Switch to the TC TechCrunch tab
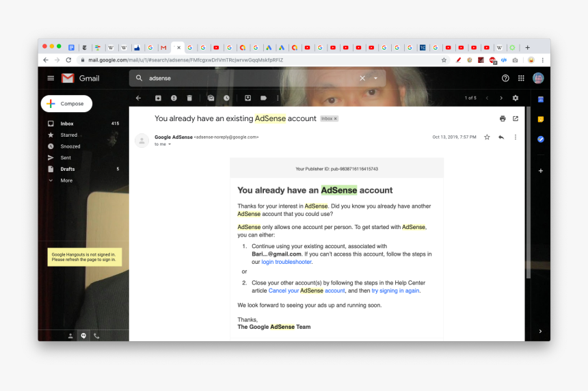This screenshot has height=391, width=588. [423, 48]
